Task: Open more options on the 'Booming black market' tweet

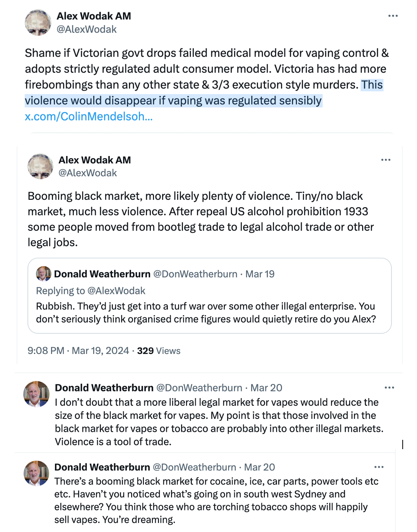Action: click(386, 160)
